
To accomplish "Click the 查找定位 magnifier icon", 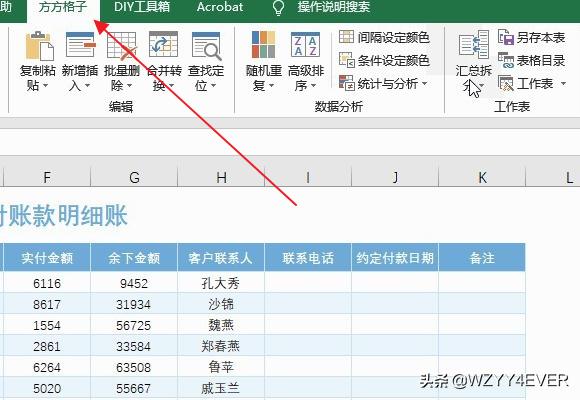I will click(x=206, y=46).
